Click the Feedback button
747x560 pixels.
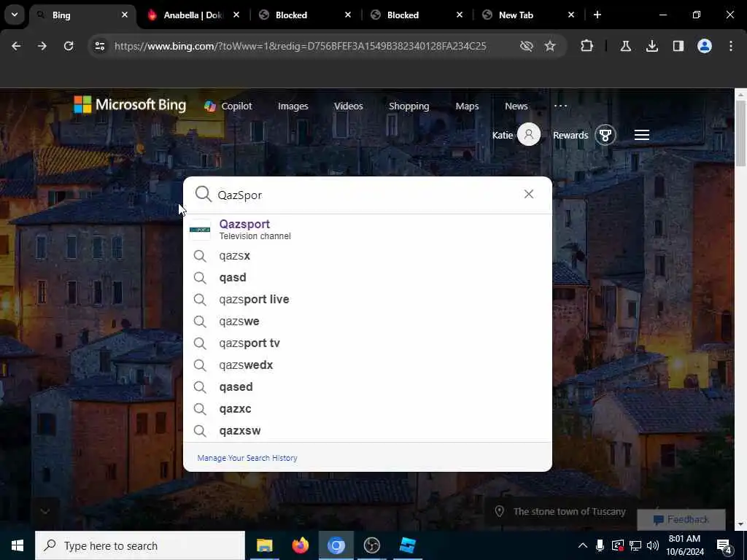pos(681,519)
